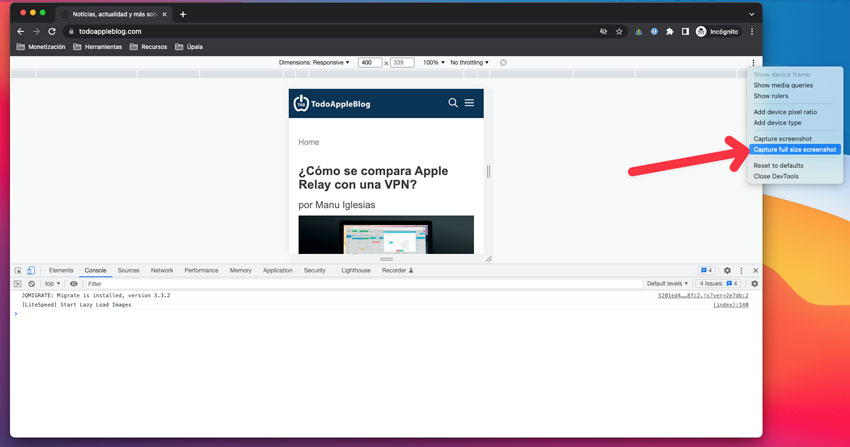The width and height of the screenshot is (850, 447).
Task: Open article ¿Cómo se compara Apple Relay
Action: click(373, 178)
